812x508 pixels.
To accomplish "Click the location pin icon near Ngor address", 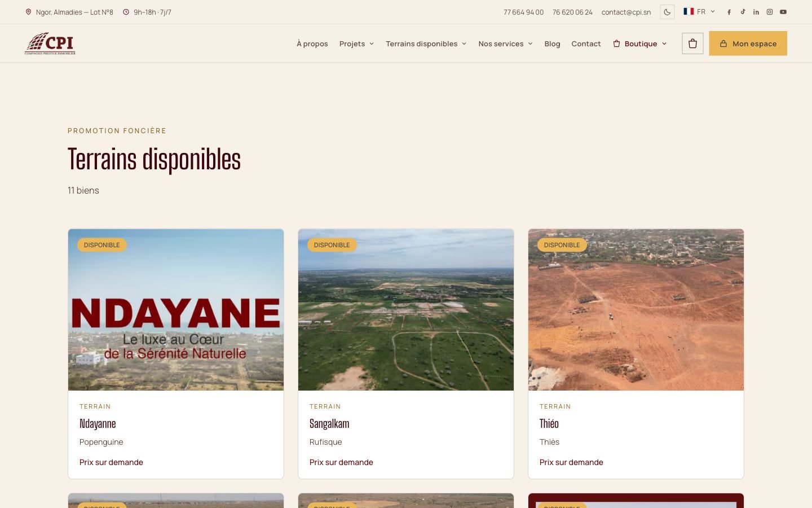I will [x=28, y=12].
